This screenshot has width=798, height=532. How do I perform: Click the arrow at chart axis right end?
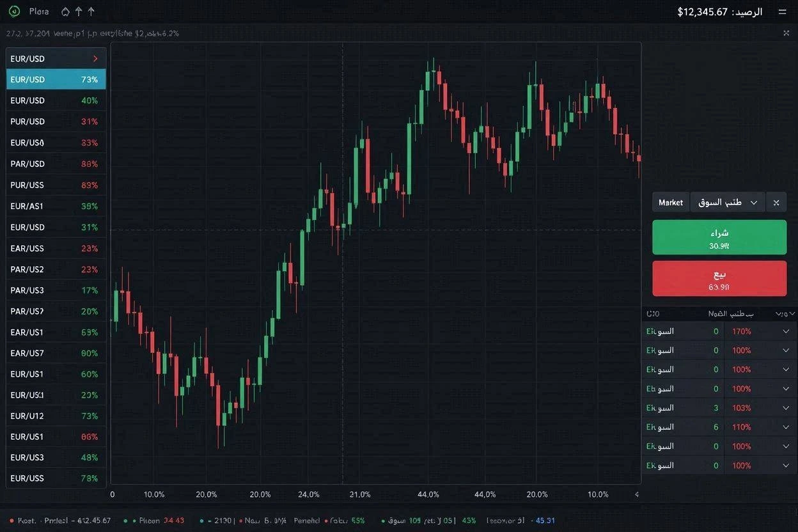pyautogui.click(x=636, y=494)
